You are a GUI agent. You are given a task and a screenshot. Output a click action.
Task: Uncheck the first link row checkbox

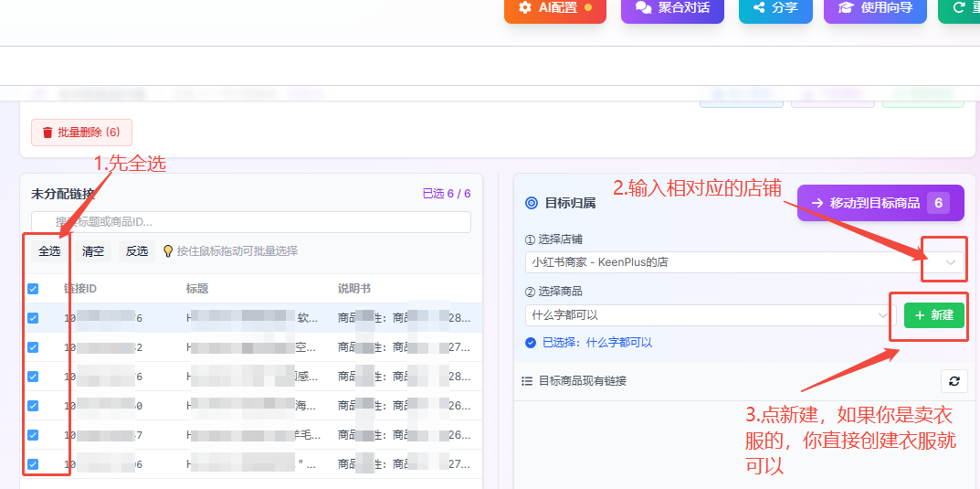[x=33, y=318]
